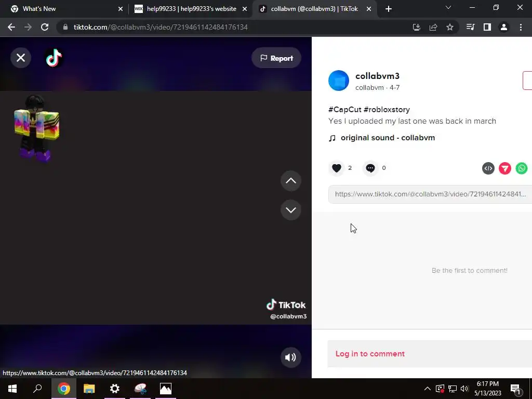Open Chrome three-dot menu
The image size is (532, 399).
pos(521,27)
